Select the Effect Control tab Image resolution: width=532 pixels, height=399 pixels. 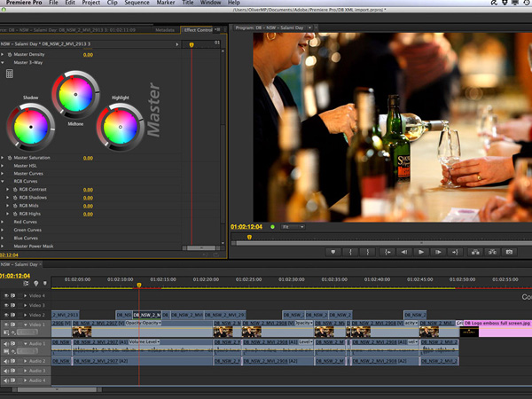[199, 30]
